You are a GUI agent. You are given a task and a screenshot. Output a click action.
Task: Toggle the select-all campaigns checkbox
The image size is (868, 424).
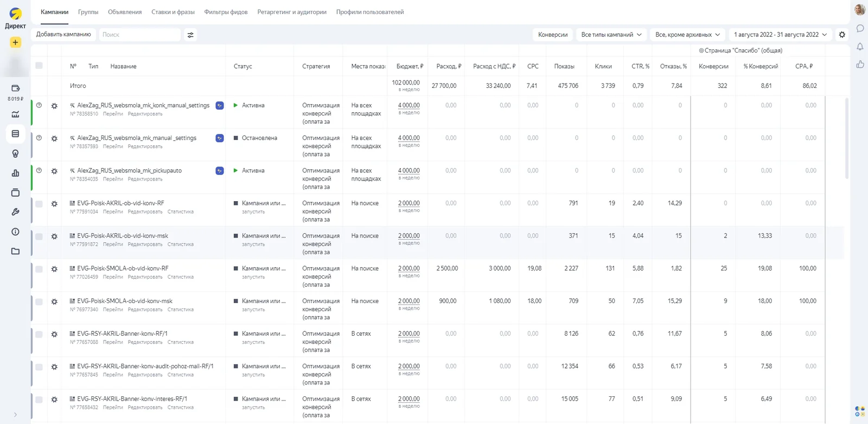(x=39, y=66)
